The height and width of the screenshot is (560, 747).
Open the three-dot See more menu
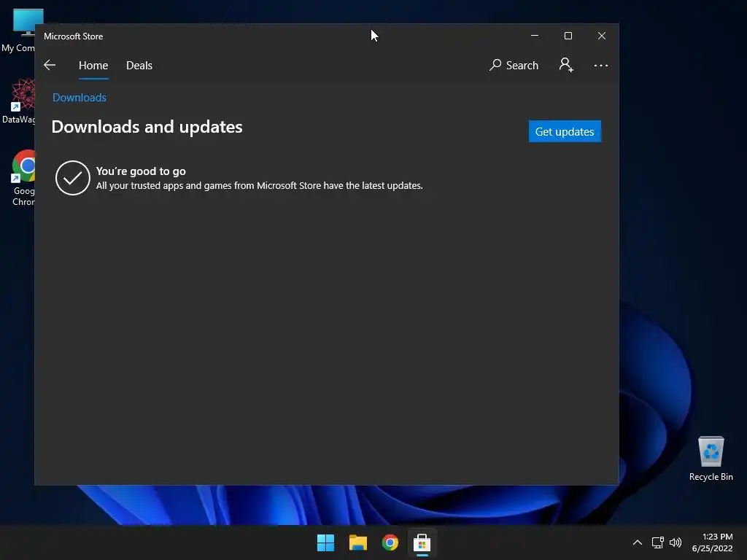[601, 65]
